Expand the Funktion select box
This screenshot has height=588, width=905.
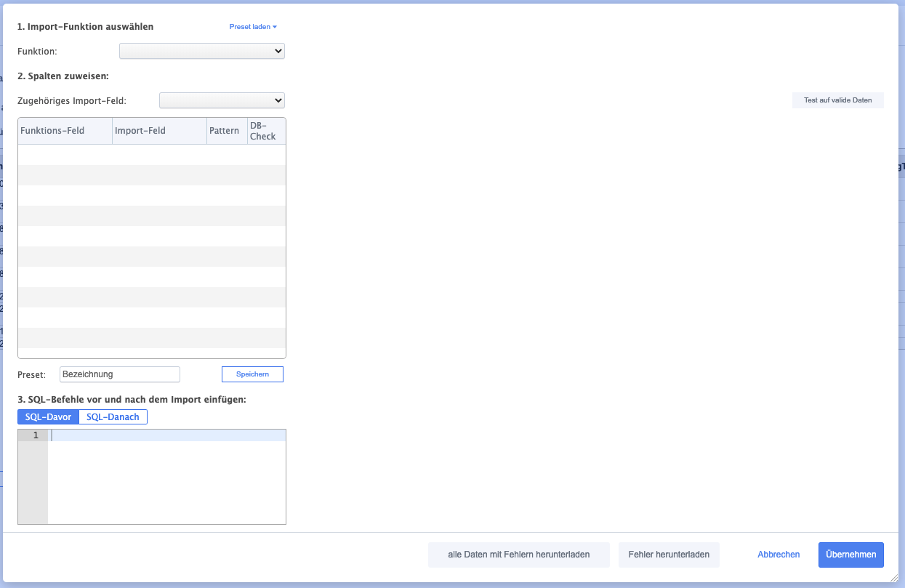201,51
